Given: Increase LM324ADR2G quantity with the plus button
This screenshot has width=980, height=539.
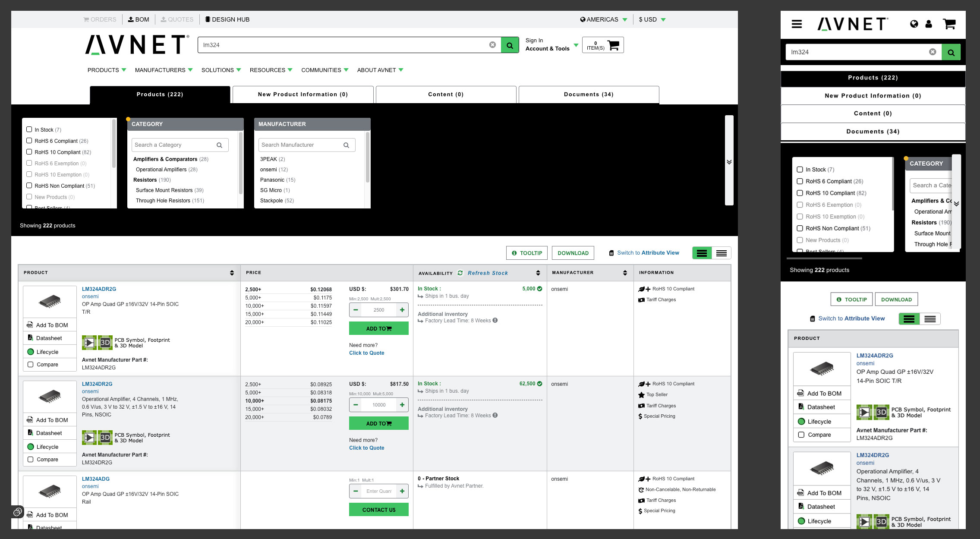Looking at the screenshot, I should pos(402,310).
